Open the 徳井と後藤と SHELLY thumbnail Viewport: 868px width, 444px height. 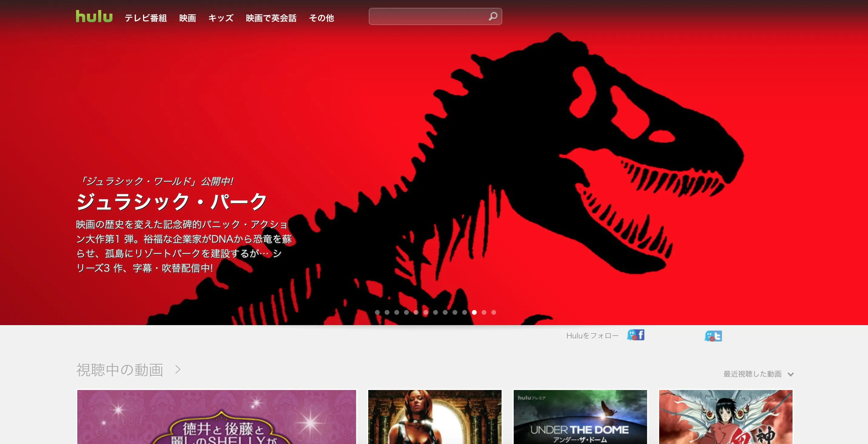pos(217,417)
